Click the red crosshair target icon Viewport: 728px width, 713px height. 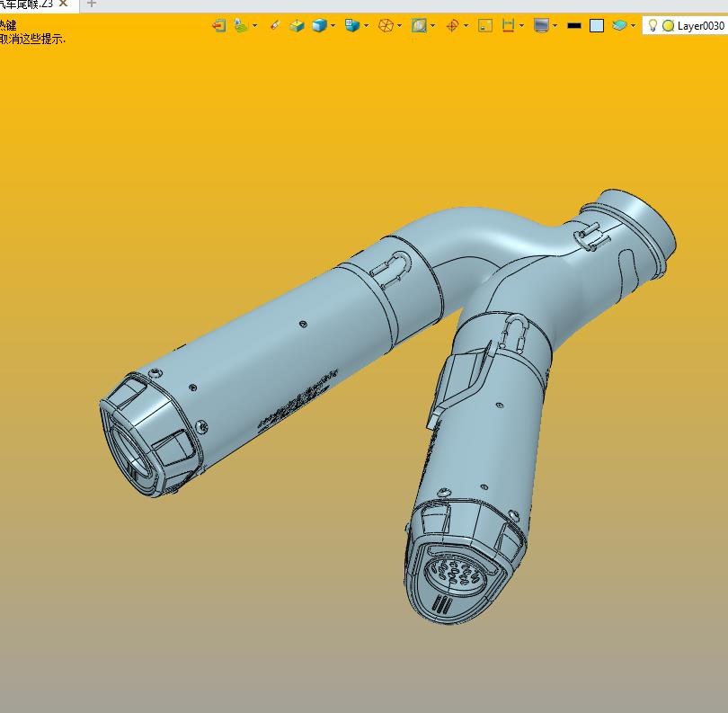452,25
